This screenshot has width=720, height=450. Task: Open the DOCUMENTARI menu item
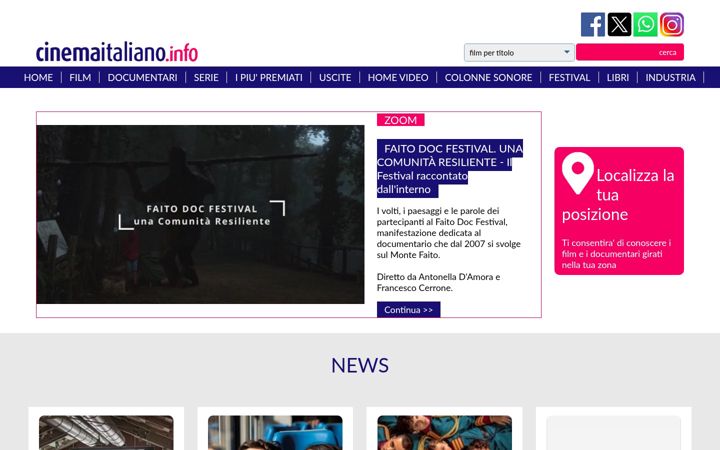tap(142, 78)
